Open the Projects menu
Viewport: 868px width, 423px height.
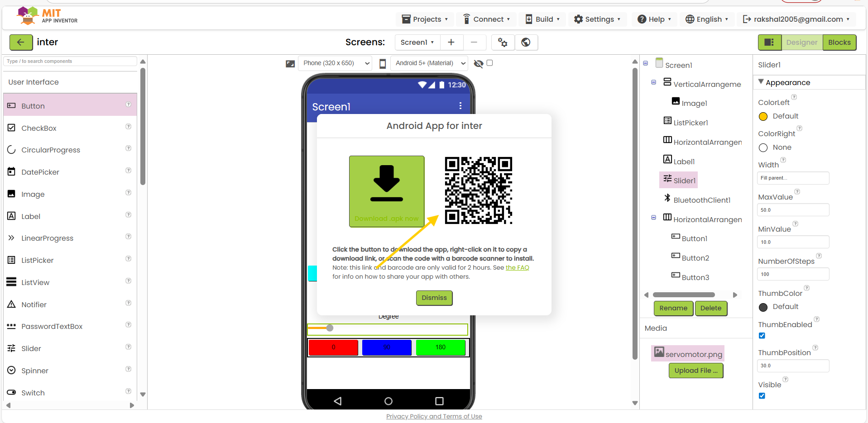coord(425,19)
